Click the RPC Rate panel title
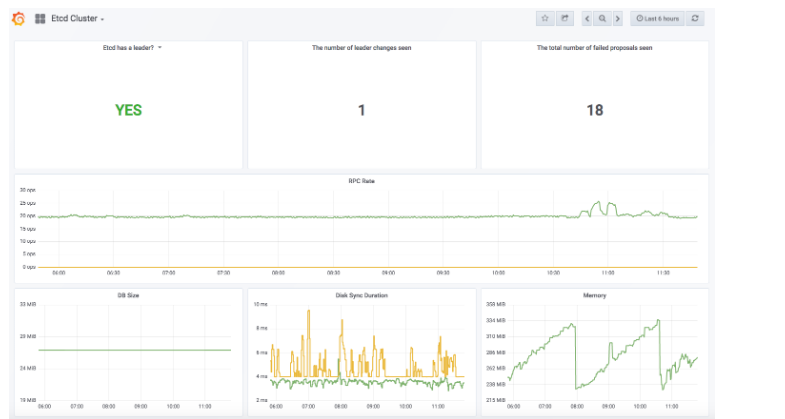This screenshot has width=785, height=419. click(361, 181)
